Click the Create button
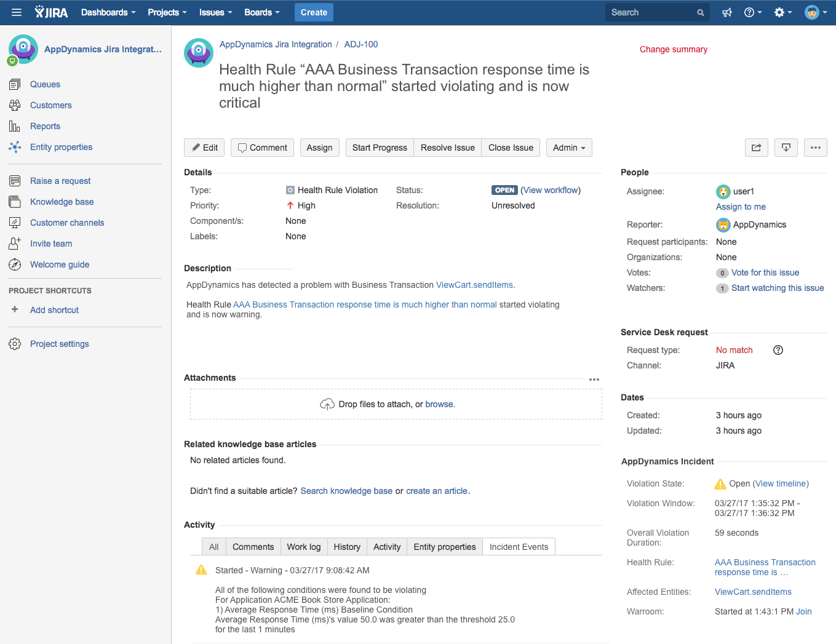Screen dimensions: 836x644 314,12
